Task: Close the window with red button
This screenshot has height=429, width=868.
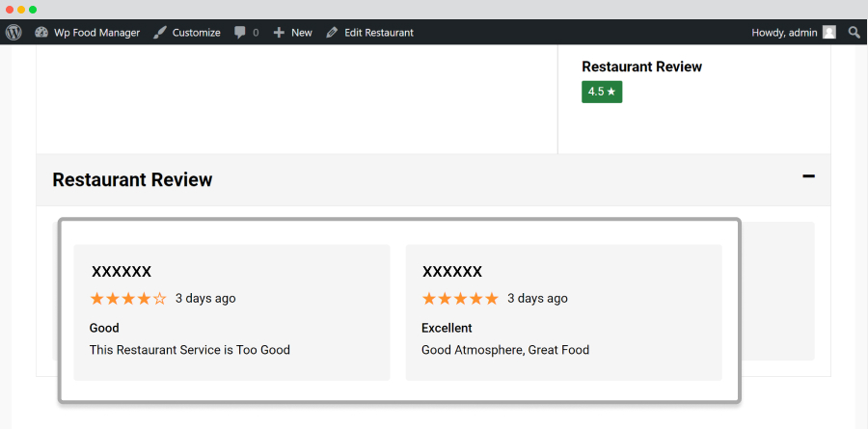Action: [10, 10]
